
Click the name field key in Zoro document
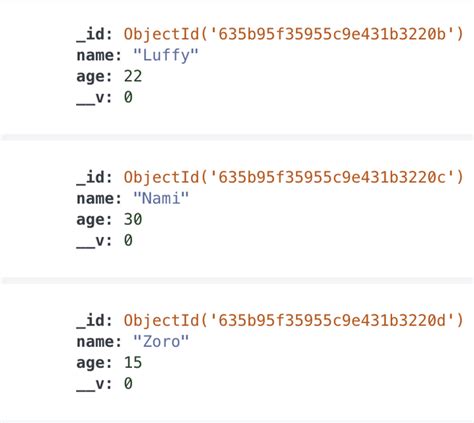point(99,342)
